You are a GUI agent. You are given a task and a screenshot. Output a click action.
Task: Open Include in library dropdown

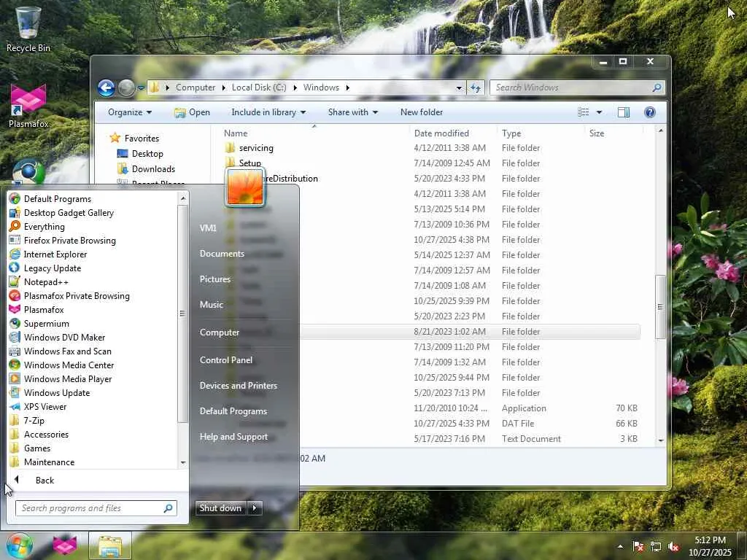268,112
